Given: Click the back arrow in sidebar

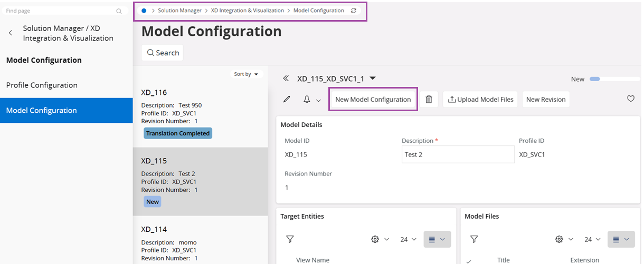Looking at the screenshot, I should coord(11,33).
